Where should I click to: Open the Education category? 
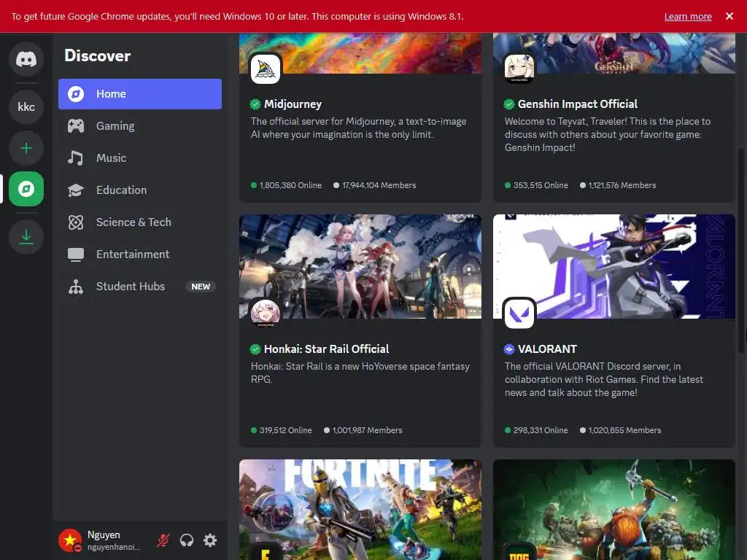(x=140, y=190)
